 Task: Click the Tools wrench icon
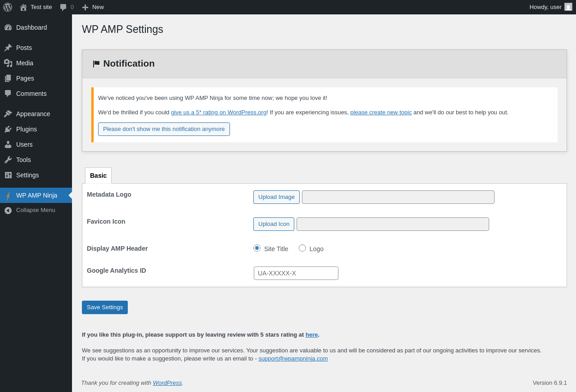click(8, 160)
